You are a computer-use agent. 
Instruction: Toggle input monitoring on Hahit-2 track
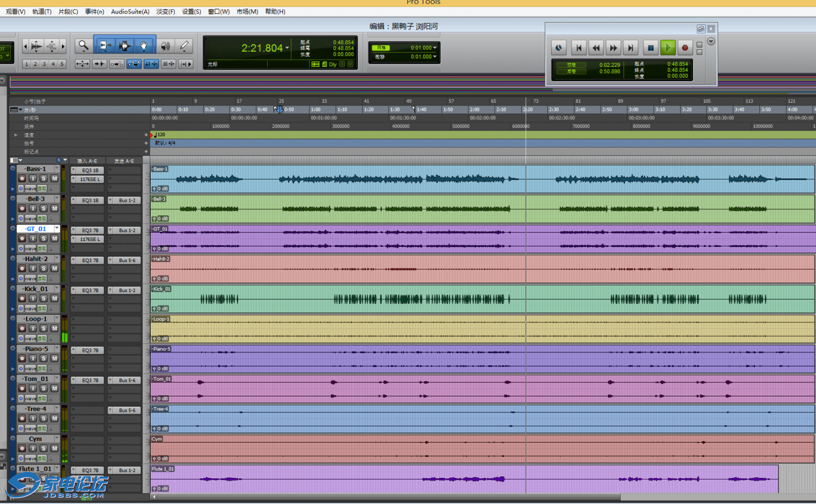point(33,268)
